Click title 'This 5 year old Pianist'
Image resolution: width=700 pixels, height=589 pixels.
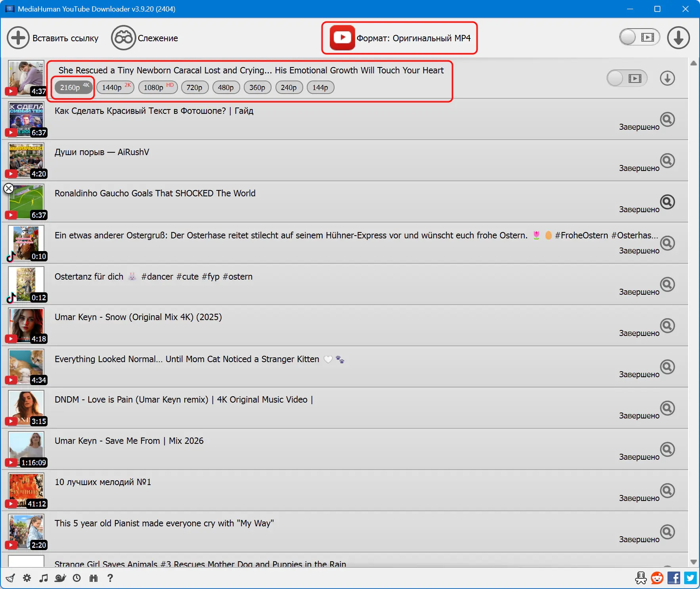pyautogui.click(x=164, y=524)
